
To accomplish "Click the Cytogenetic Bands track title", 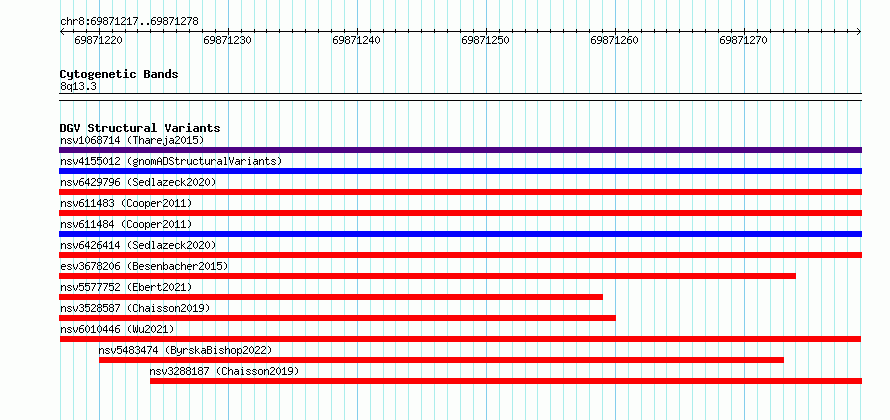I will [119, 74].
